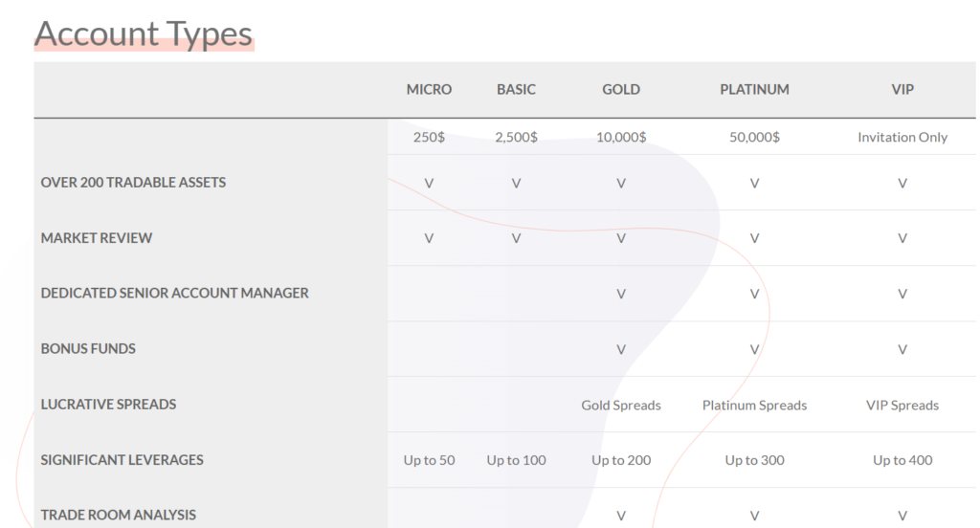The width and height of the screenshot is (980, 528).
Task: Click the Up to 400 leverage value
Action: tap(902, 460)
